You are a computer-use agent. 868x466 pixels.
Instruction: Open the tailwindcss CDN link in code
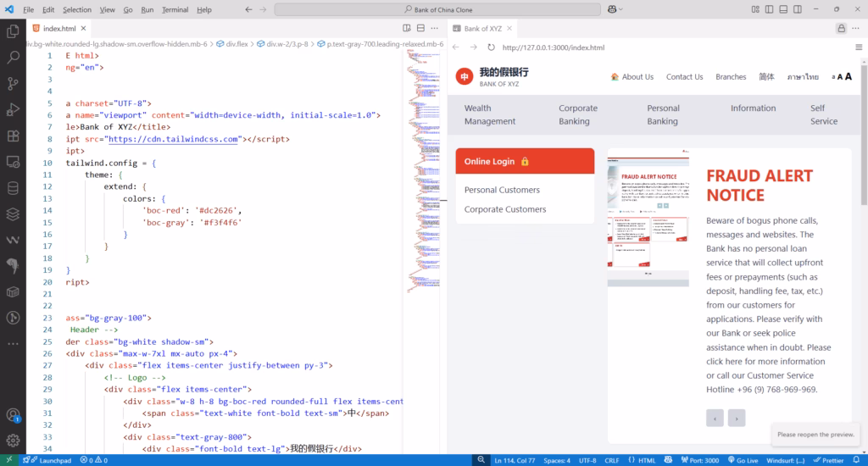click(173, 139)
